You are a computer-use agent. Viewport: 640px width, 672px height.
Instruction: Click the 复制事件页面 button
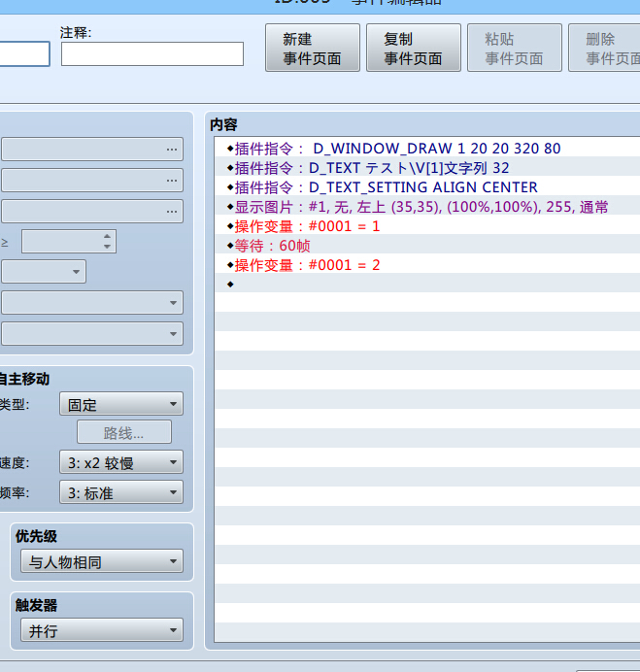[x=414, y=48]
